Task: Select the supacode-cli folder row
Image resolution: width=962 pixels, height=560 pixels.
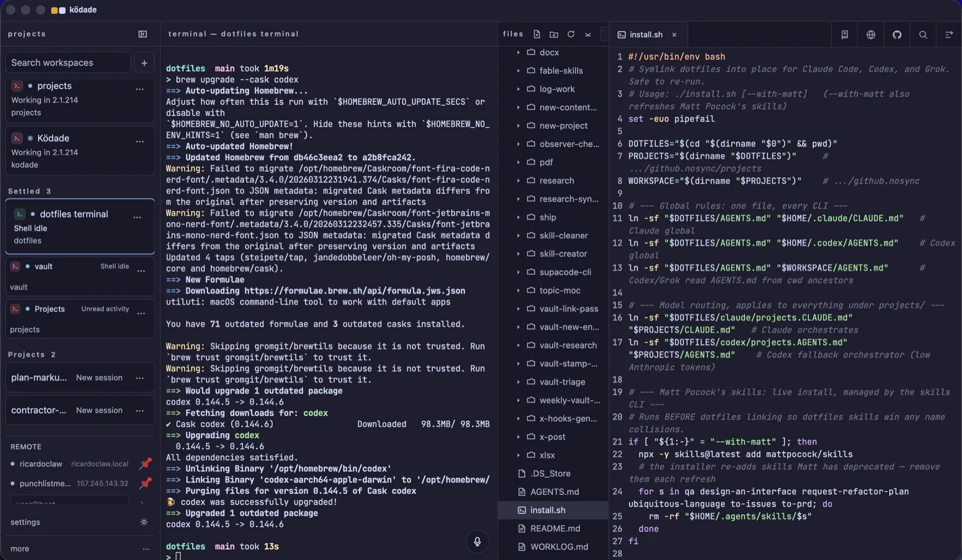Action: [553, 272]
